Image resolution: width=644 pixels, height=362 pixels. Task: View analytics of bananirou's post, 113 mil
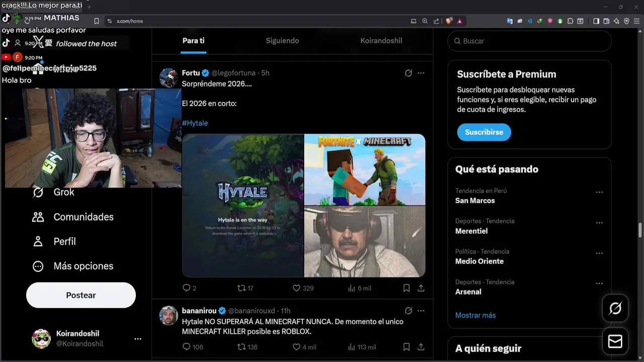pyautogui.click(x=362, y=347)
